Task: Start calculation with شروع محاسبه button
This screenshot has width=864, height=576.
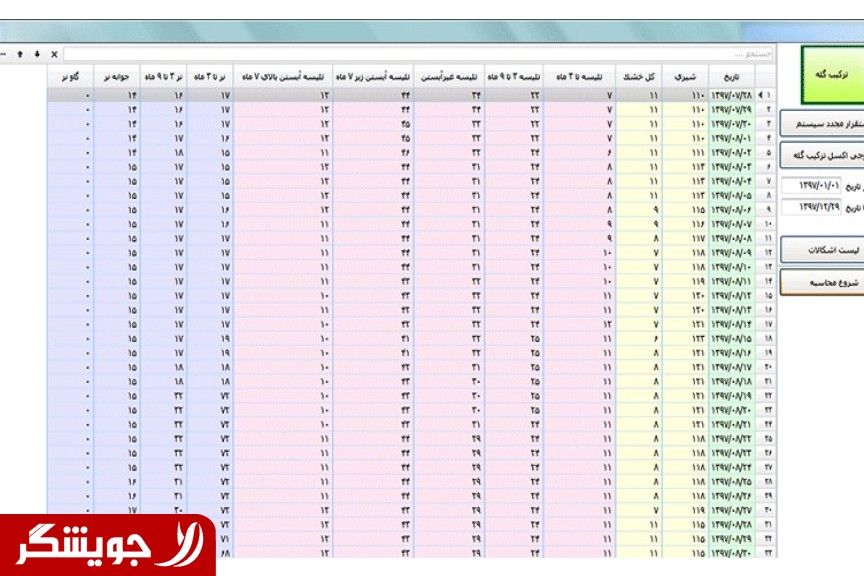Action: point(822,283)
